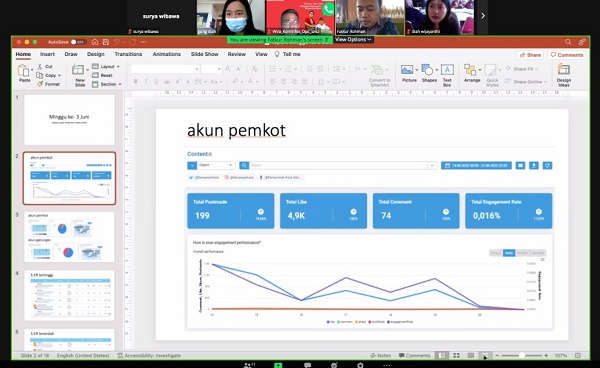Screen dimensions: 600x368
Task: Click the Total Engagement Rate card
Action: [x=509, y=211]
